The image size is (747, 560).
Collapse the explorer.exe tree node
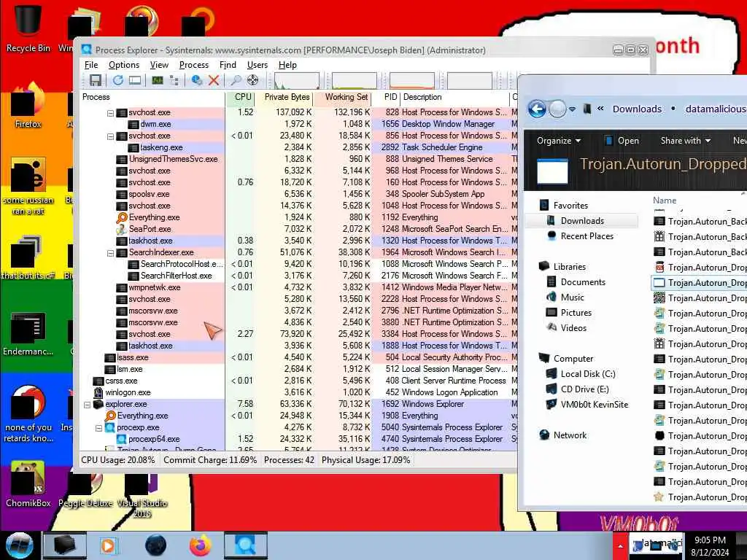tap(88, 405)
